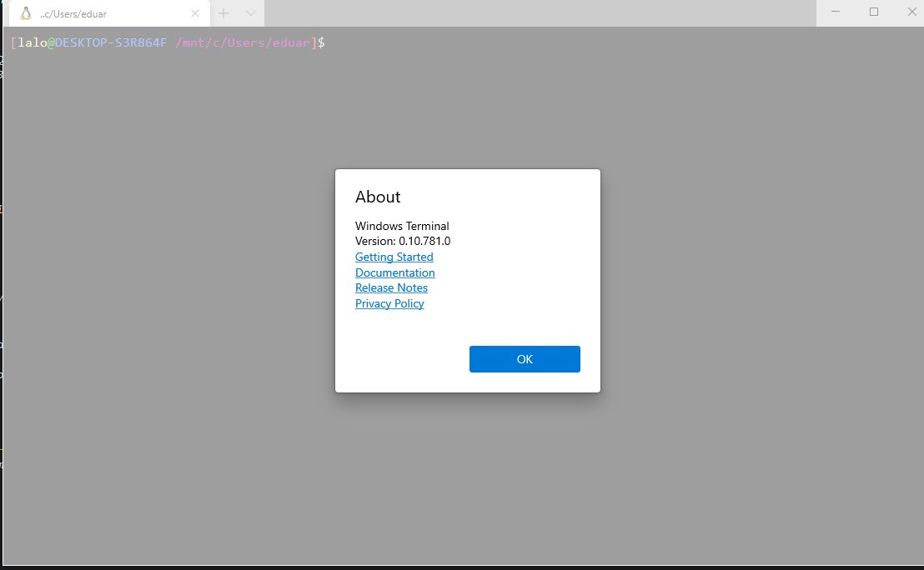Click the Tux penguin icon in the tab
The width and height of the screenshot is (924, 570).
pyautogui.click(x=25, y=13)
